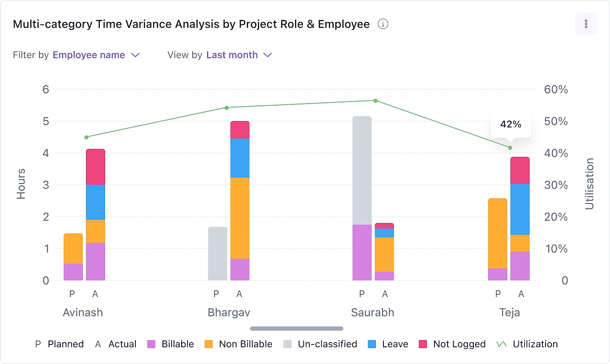Select Avinash's planned Non Billable segment
The height and width of the screenshot is (364, 610).
pyautogui.click(x=73, y=249)
